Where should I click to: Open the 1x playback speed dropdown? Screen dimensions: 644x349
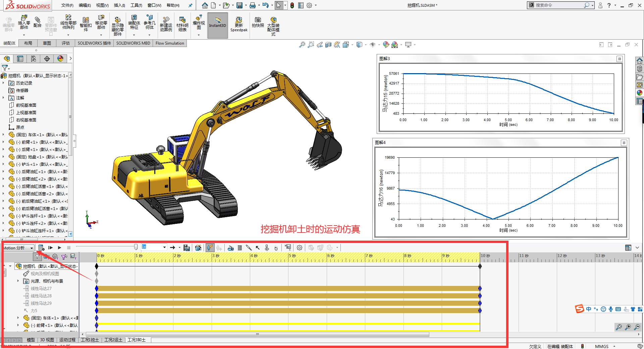tap(164, 247)
